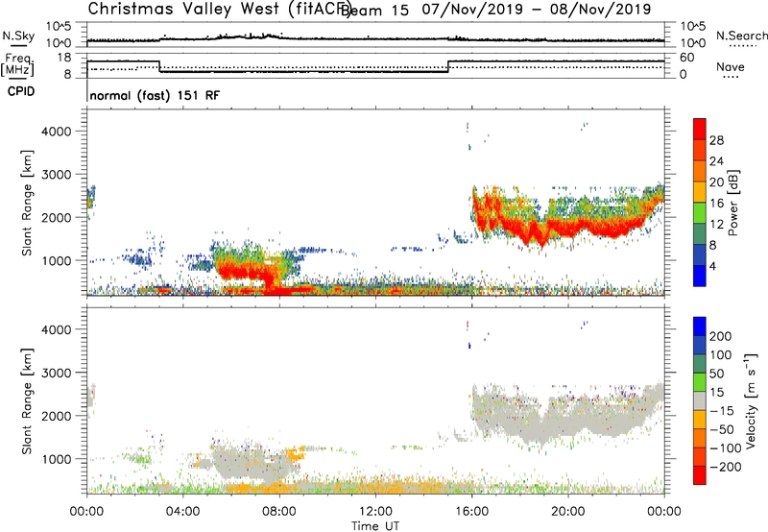Click the '16:00' time tick label
768x532 pixels.
[471, 512]
